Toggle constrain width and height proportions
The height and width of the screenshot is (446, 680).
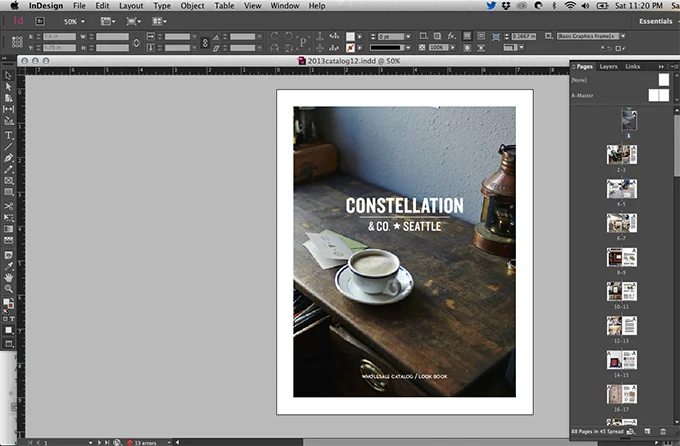136,42
